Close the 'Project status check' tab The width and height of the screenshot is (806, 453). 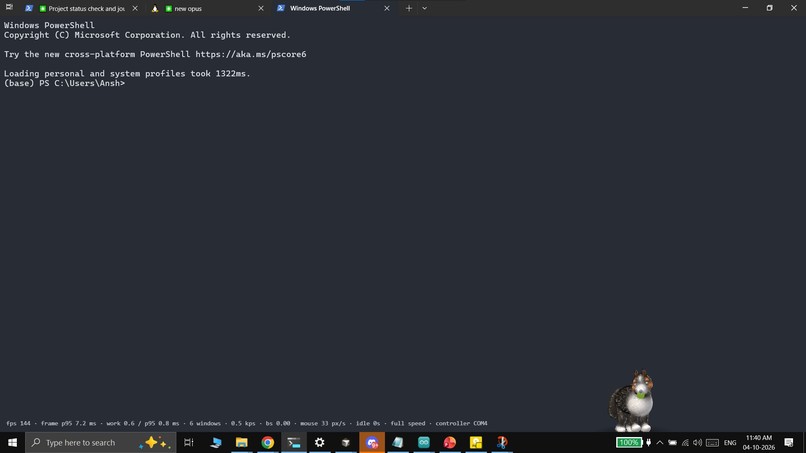[x=135, y=8]
